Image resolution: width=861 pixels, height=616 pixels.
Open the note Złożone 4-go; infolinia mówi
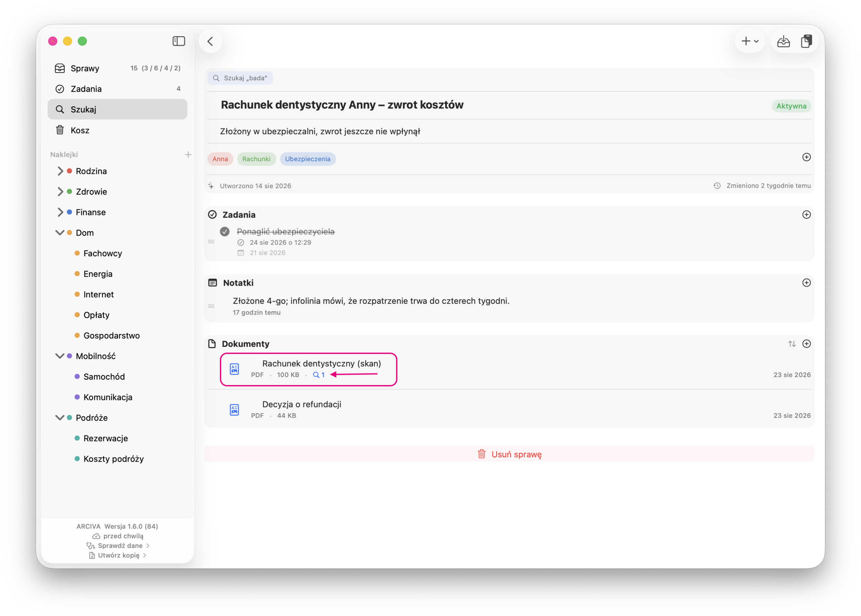pyautogui.click(x=371, y=301)
